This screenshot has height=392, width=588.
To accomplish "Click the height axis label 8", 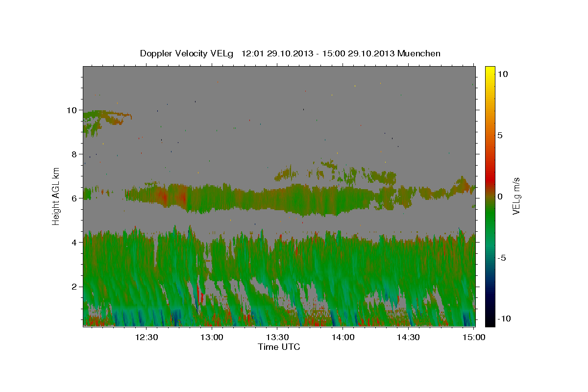I will pos(74,154).
